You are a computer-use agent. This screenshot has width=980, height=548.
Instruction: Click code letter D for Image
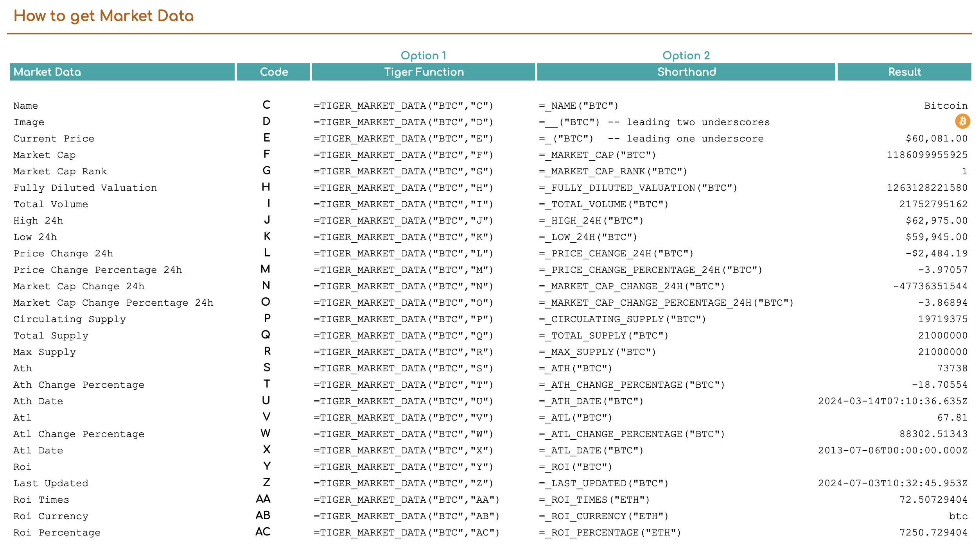tap(266, 121)
